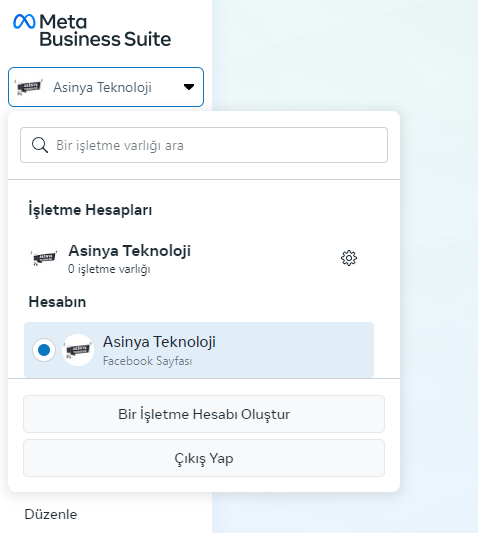
Task: Click the 'Hesabın' section heading
Action: coord(57,302)
